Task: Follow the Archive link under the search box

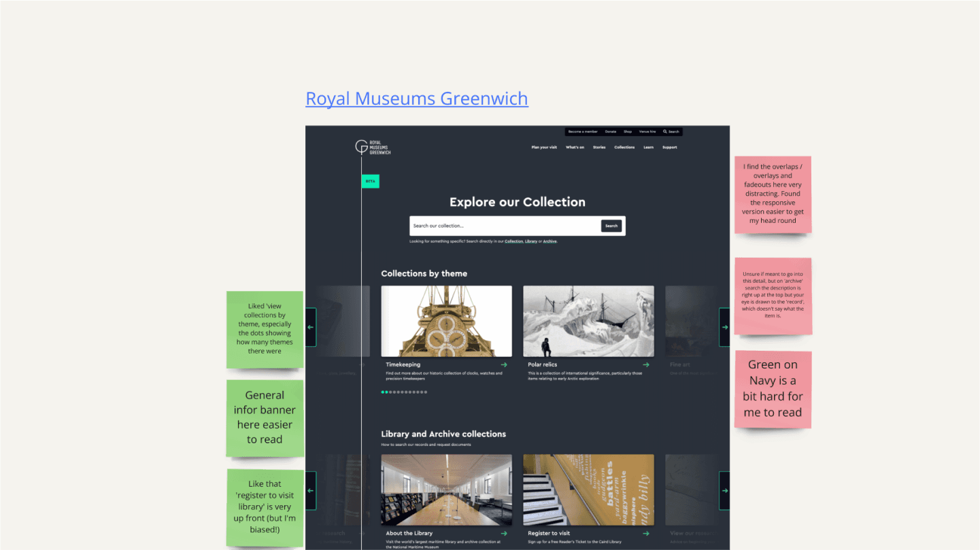Action: 550,241
